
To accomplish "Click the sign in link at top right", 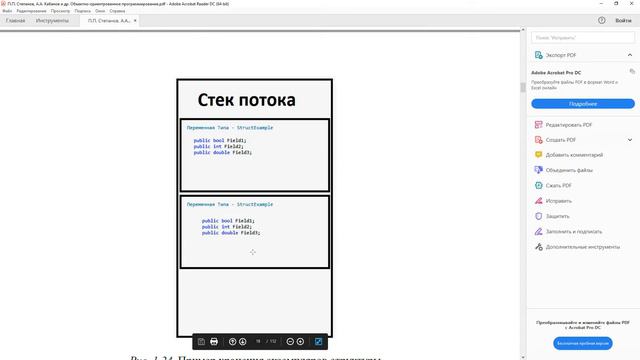I will [623, 20].
